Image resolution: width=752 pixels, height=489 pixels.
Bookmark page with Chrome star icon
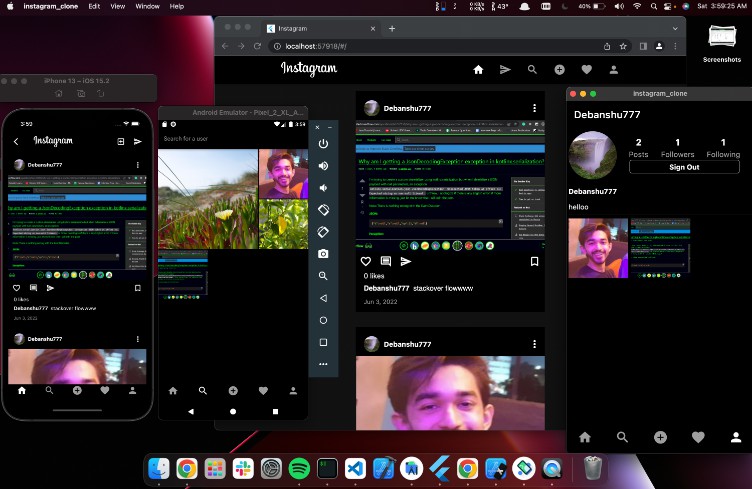623,47
